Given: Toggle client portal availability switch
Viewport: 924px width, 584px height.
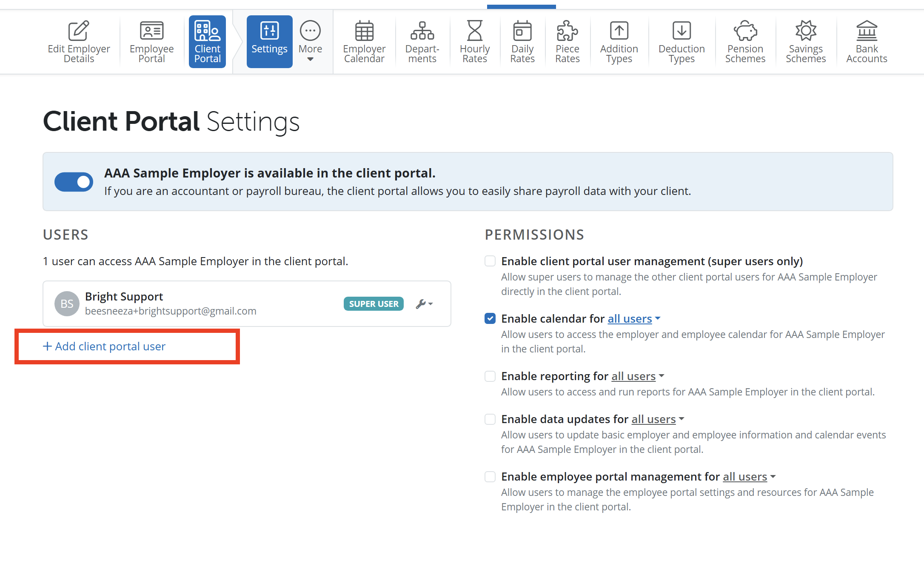Looking at the screenshot, I should pos(74,182).
